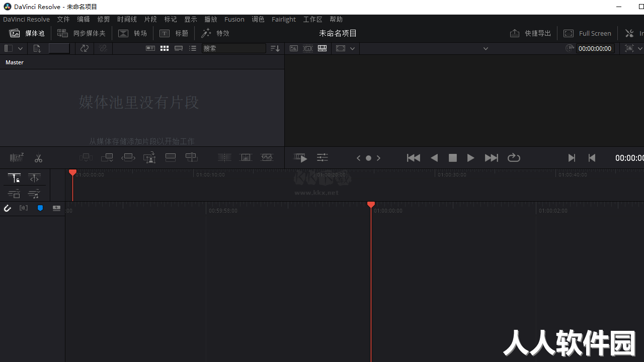Image resolution: width=644 pixels, height=362 pixels.
Task: Click the smart insert icon
Action: 86,158
